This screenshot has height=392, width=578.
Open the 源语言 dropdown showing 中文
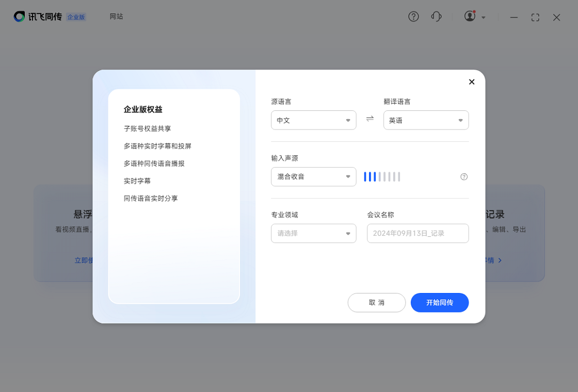[x=313, y=120]
